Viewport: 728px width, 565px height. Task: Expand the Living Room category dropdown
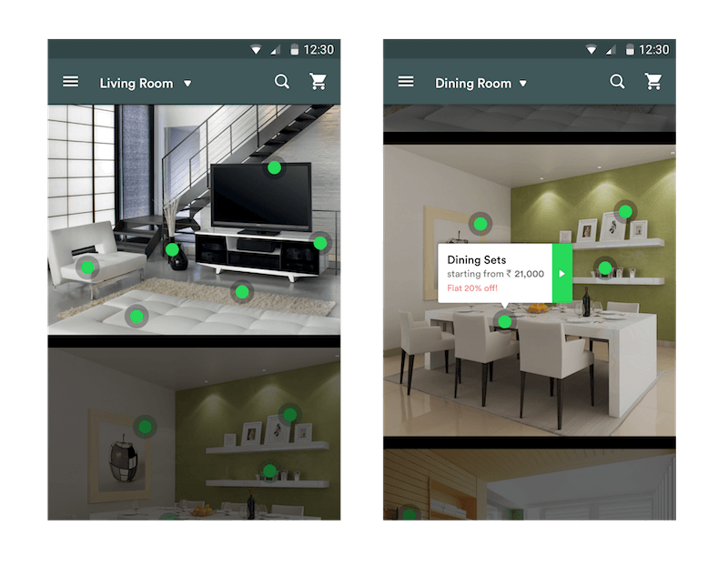point(187,84)
